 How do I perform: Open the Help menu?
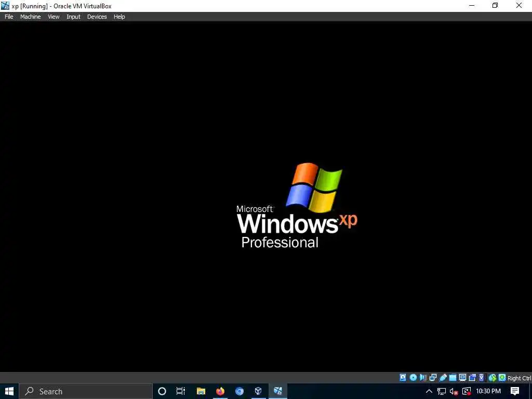[x=119, y=17]
